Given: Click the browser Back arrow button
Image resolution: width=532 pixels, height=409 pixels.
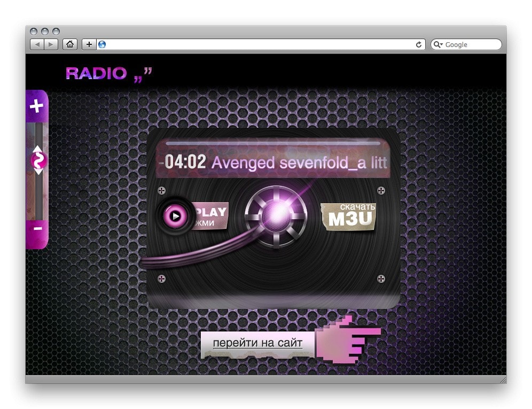Looking at the screenshot, I should coord(37,45).
